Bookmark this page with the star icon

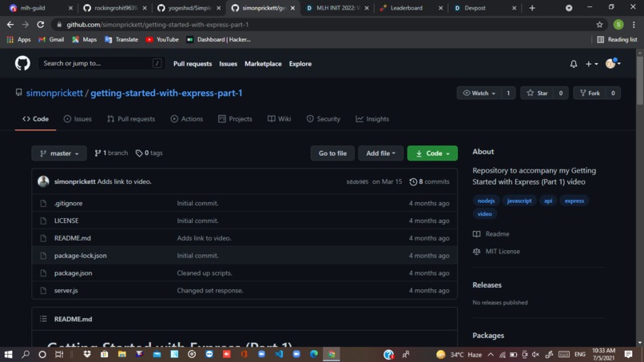click(599, 25)
